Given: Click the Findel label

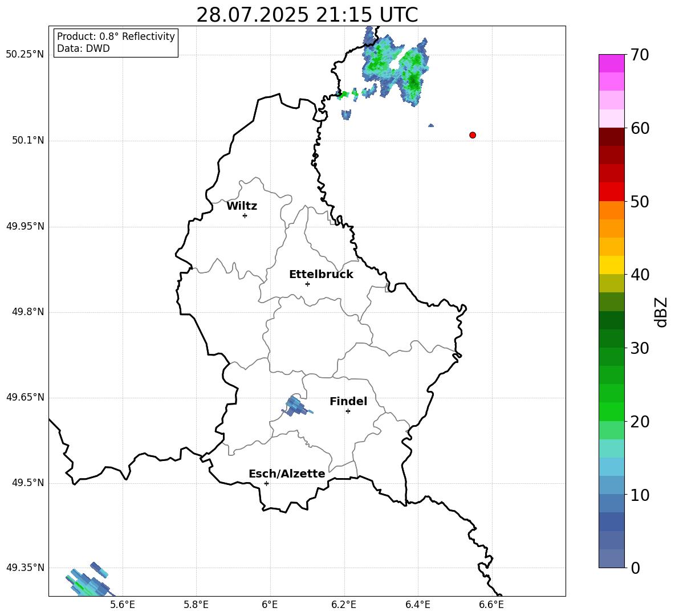Looking at the screenshot, I should click(x=348, y=401).
